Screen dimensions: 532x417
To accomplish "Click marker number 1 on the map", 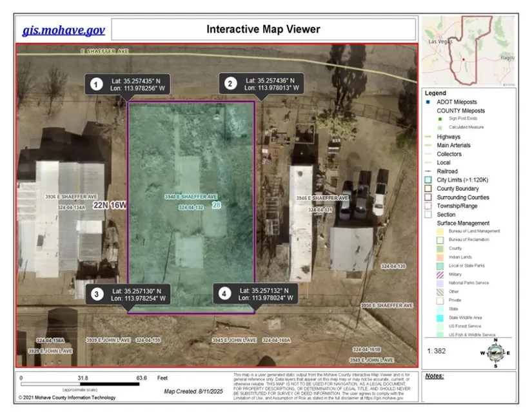I will click(x=97, y=84).
